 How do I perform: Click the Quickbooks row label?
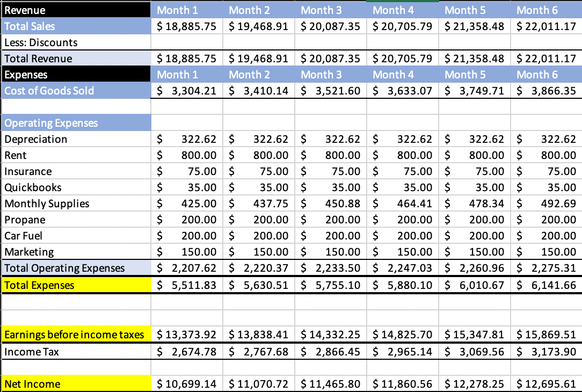tap(76, 187)
